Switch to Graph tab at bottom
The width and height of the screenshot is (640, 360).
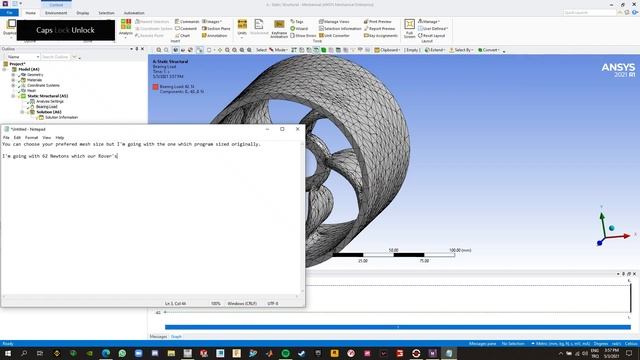coord(176,337)
